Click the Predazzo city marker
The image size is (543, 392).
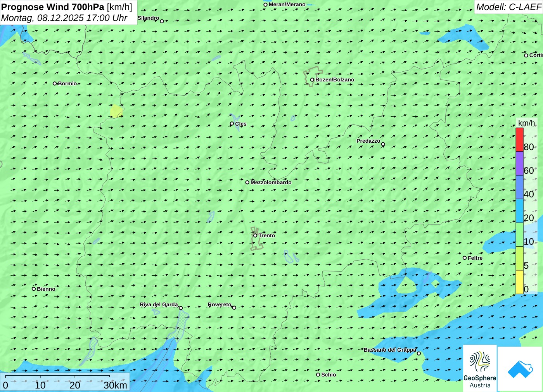383,144
